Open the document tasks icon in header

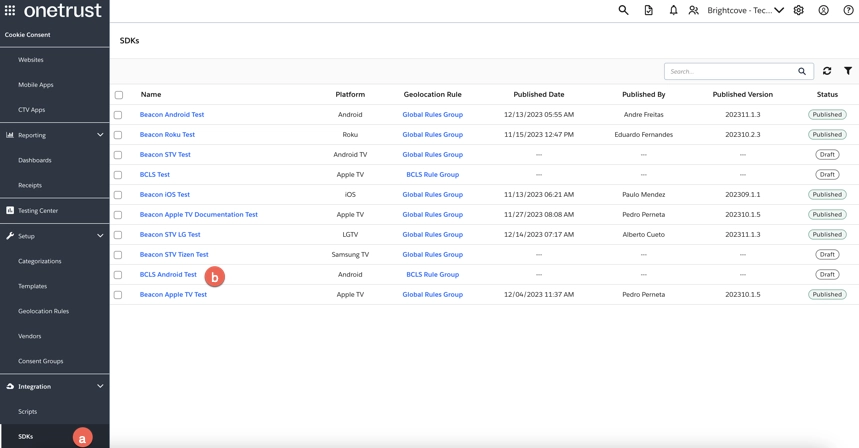click(x=649, y=10)
